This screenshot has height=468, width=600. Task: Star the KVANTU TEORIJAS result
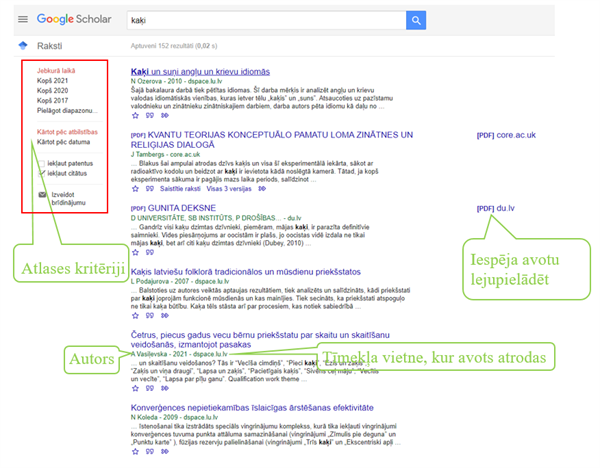135,189
